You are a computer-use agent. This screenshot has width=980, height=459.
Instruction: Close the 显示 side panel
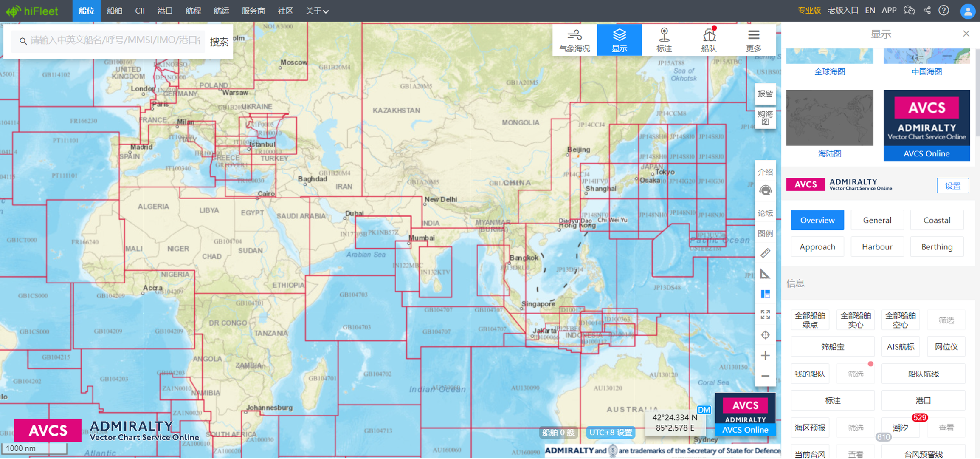966,34
